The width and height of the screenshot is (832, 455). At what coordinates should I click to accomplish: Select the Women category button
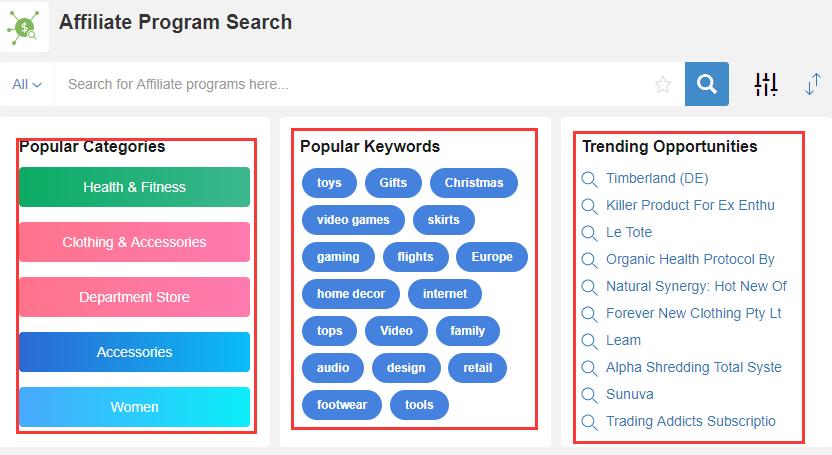(134, 407)
